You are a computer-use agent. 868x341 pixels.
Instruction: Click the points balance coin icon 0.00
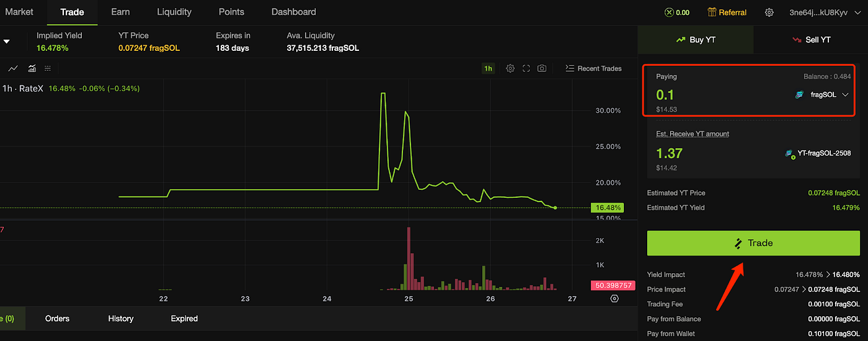click(x=669, y=12)
